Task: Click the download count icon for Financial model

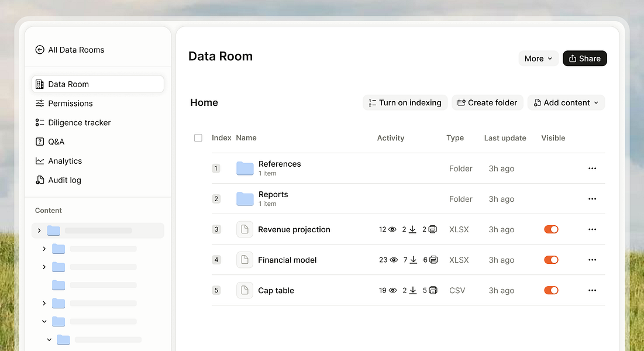Action: (x=414, y=260)
